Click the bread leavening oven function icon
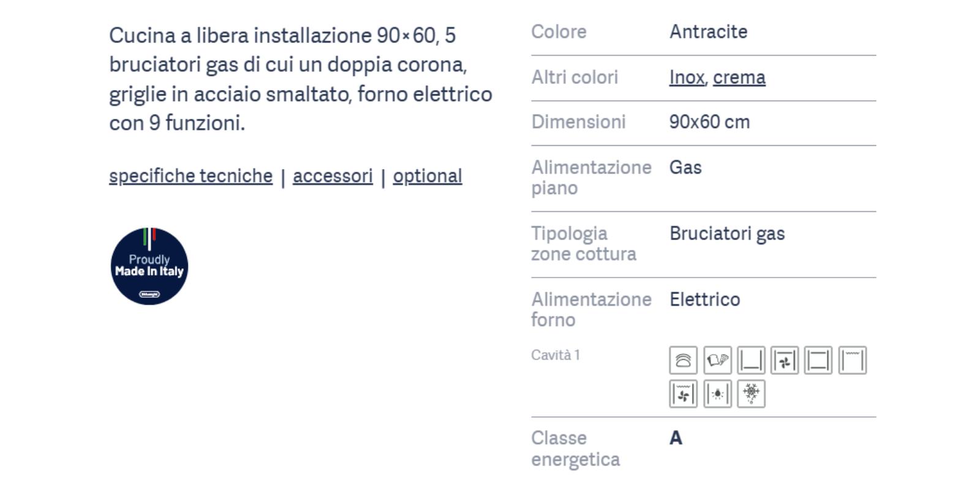Image resolution: width=980 pixels, height=490 pixels. click(x=683, y=360)
